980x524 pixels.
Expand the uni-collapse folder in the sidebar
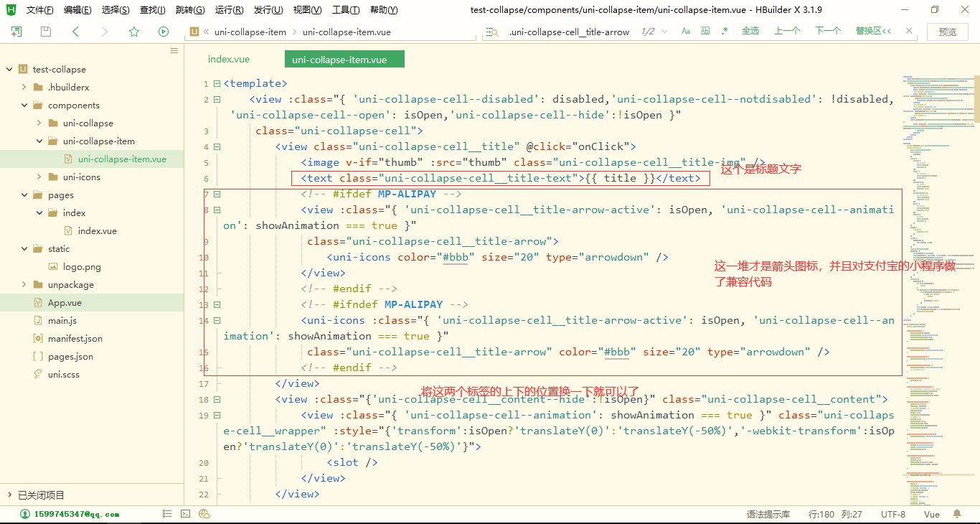39,123
